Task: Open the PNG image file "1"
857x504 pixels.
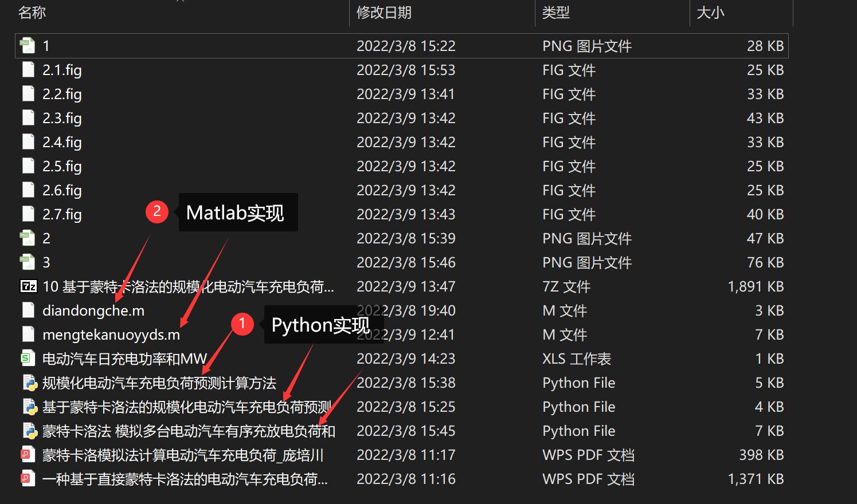Action: point(27,45)
